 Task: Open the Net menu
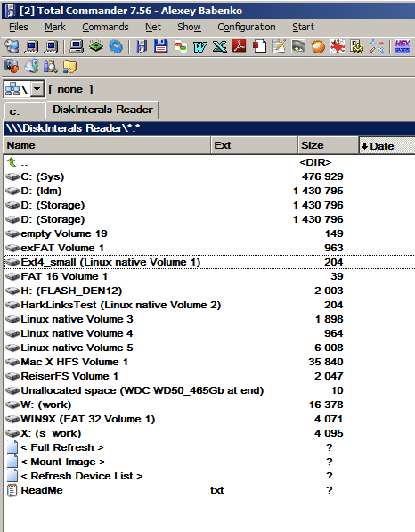[x=153, y=27]
